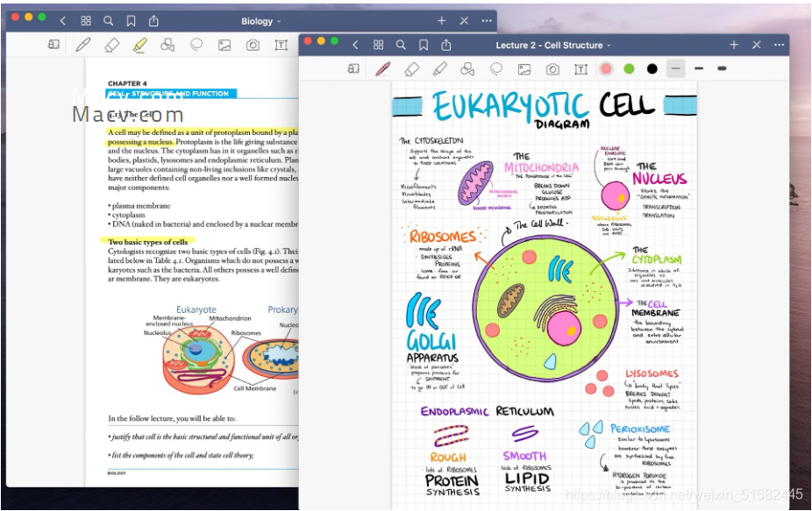Select the Lasso tool in Lecture 2 toolbar
Viewport: 812px width, 511px height.
pos(496,69)
